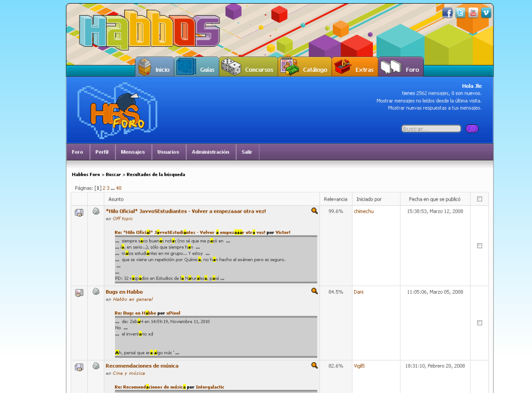Open the Facebook social icon

tap(447, 13)
